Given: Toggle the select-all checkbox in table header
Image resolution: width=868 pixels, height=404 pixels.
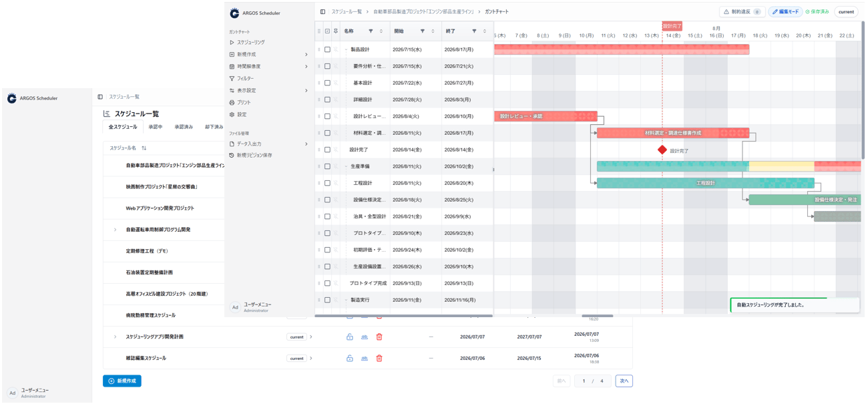Looking at the screenshot, I should 327,31.
